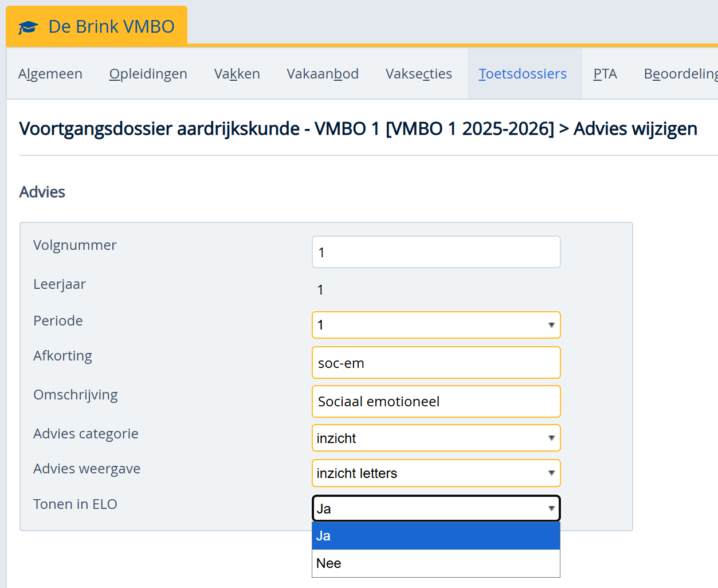Collapse the Tonen in ELO dropdown

(435, 508)
